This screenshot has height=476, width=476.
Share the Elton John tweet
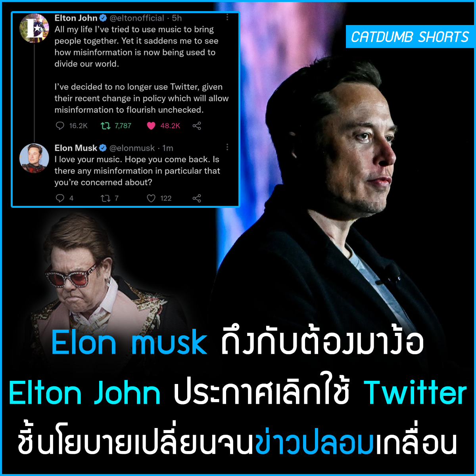(197, 126)
